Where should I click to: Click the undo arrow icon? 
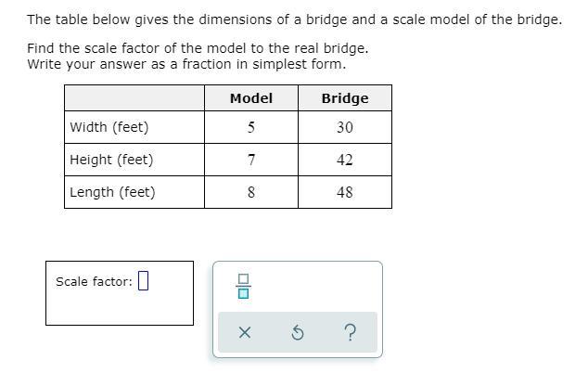297,333
